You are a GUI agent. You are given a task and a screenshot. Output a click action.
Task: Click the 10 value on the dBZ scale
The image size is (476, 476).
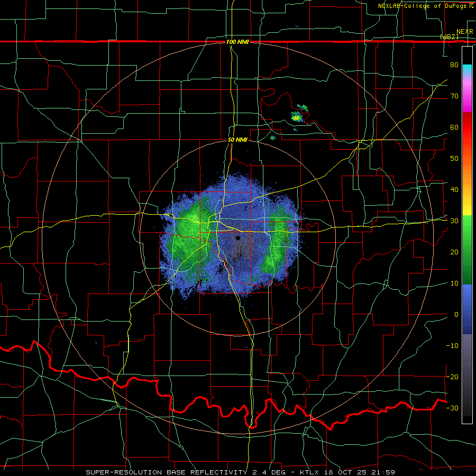[454, 283]
